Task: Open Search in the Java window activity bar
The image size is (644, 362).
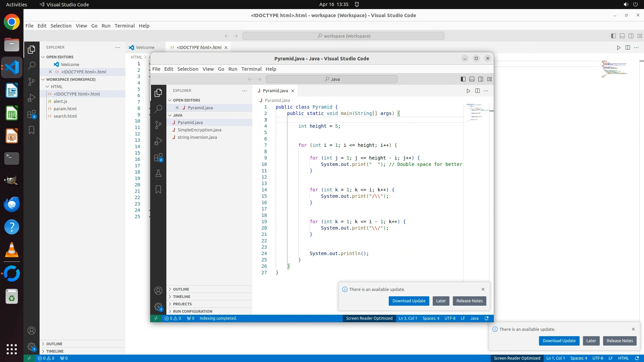Action: pos(158,109)
